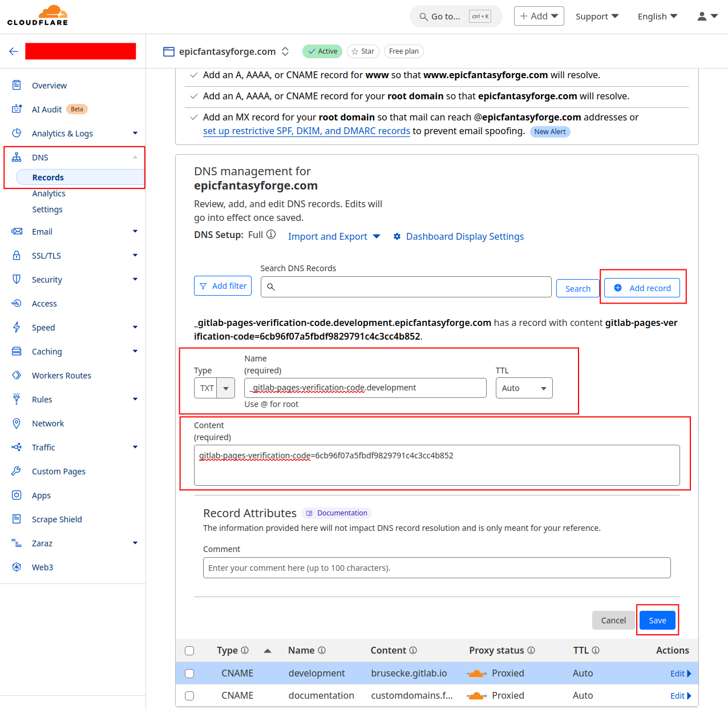Screen dimensions: 728x709
Task: Cancel the DNS record edit
Action: coord(613,620)
